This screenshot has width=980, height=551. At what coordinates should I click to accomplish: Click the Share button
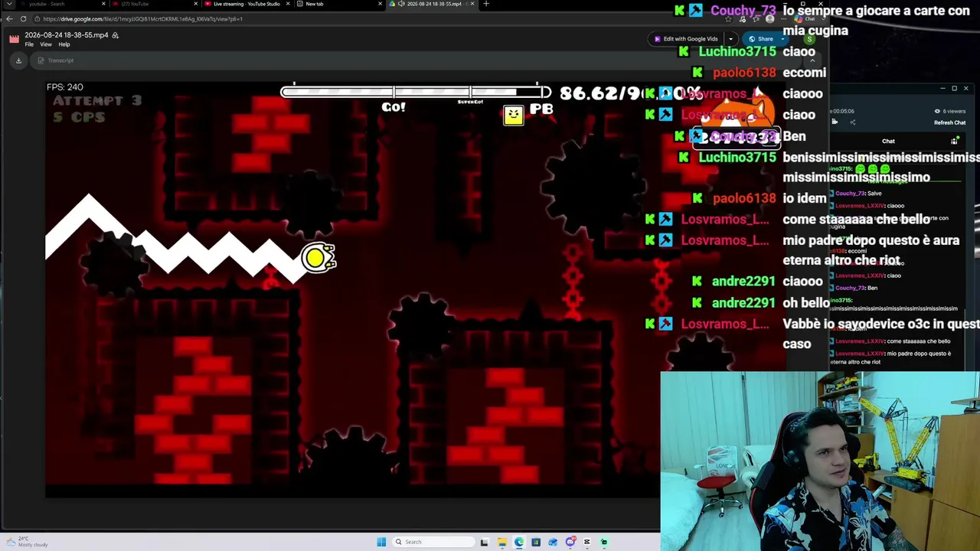tap(761, 39)
